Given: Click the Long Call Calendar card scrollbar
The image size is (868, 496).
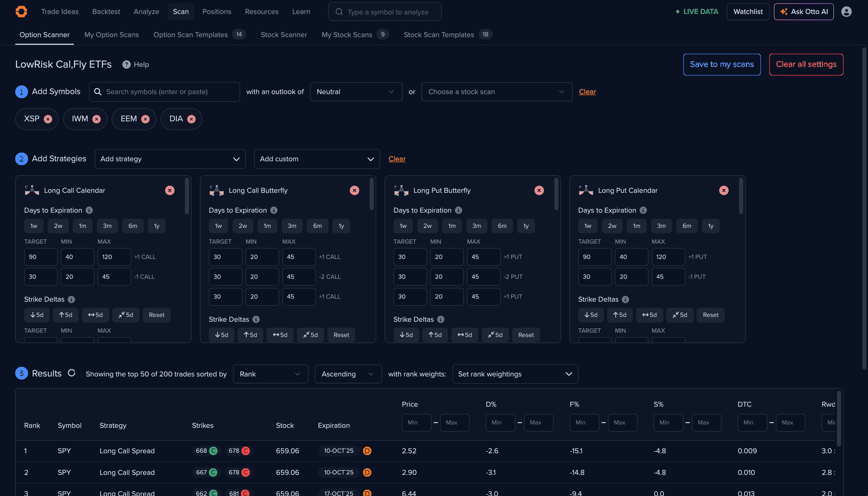Looking at the screenshot, I should click(187, 196).
